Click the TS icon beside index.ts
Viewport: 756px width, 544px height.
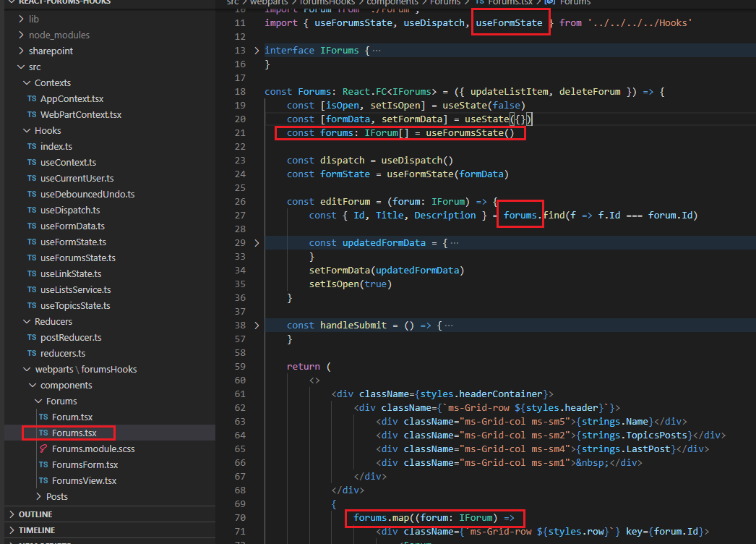tap(31, 146)
